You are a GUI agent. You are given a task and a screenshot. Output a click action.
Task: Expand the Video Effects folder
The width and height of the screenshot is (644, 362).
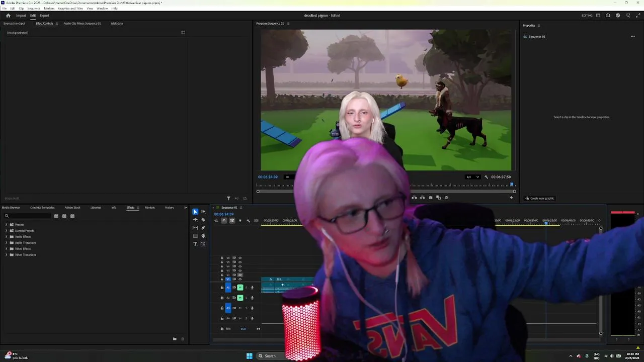pos(6,249)
